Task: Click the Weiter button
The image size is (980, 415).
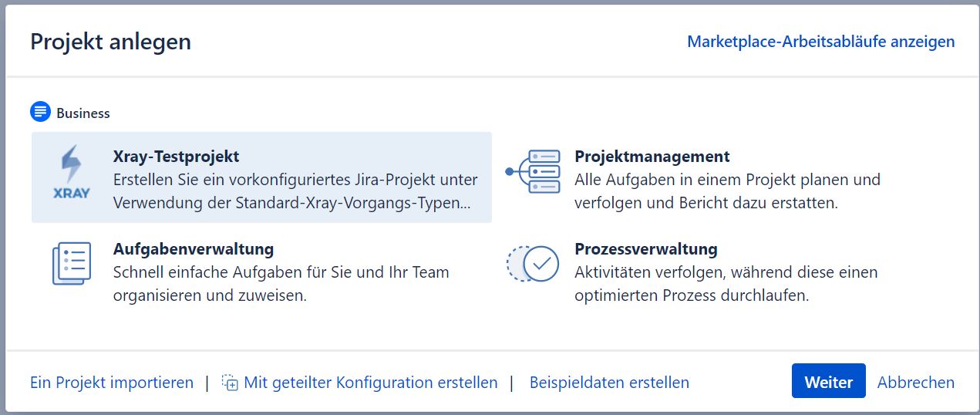Action: [829, 381]
